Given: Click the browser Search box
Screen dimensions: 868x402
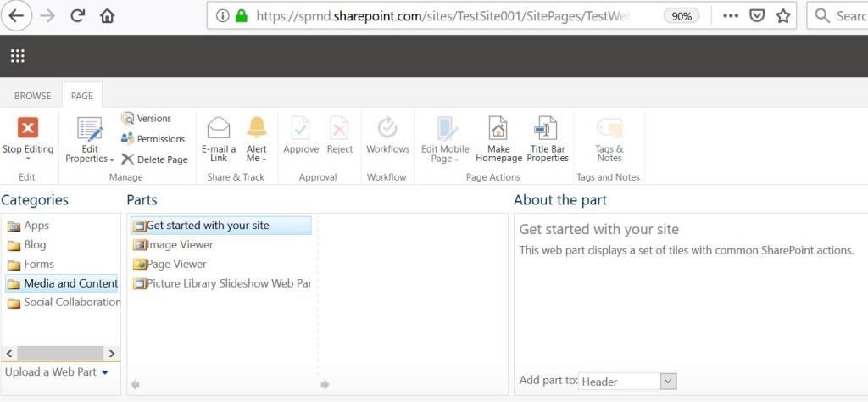Looking at the screenshot, I should (837, 16).
